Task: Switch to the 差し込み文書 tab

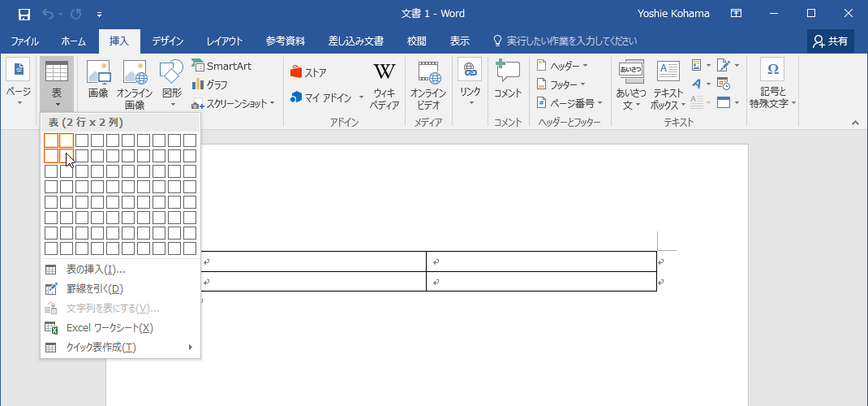Action: pos(356,41)
